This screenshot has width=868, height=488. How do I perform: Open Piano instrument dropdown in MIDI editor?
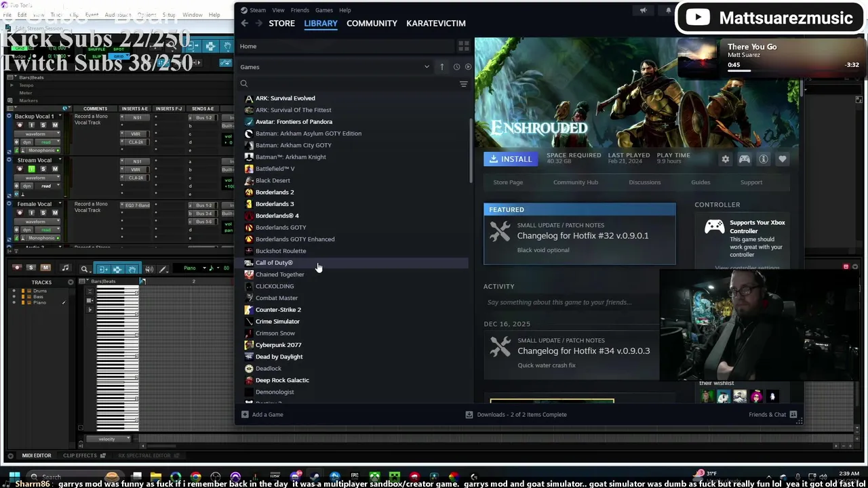[x=195, y=268]
